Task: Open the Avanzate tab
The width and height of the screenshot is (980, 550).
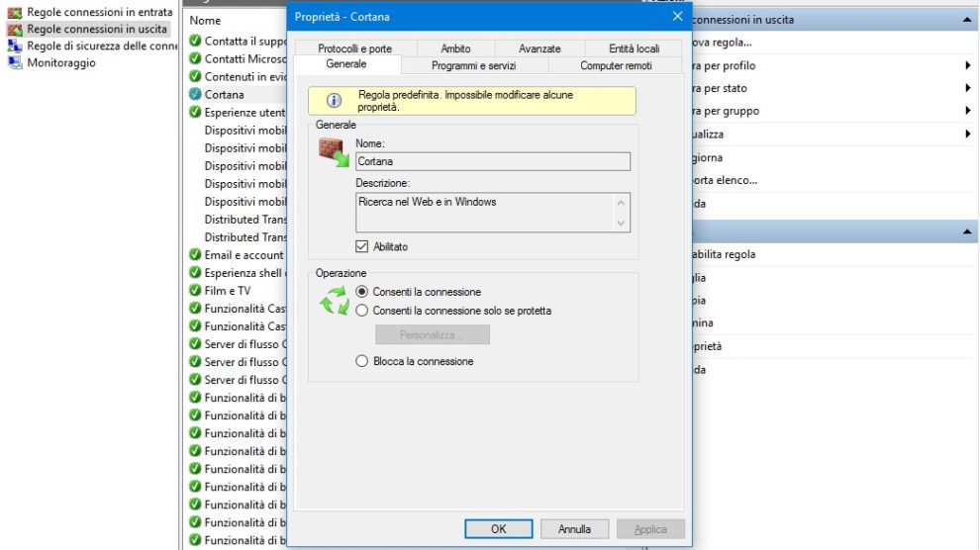Action: pos(539,48)
